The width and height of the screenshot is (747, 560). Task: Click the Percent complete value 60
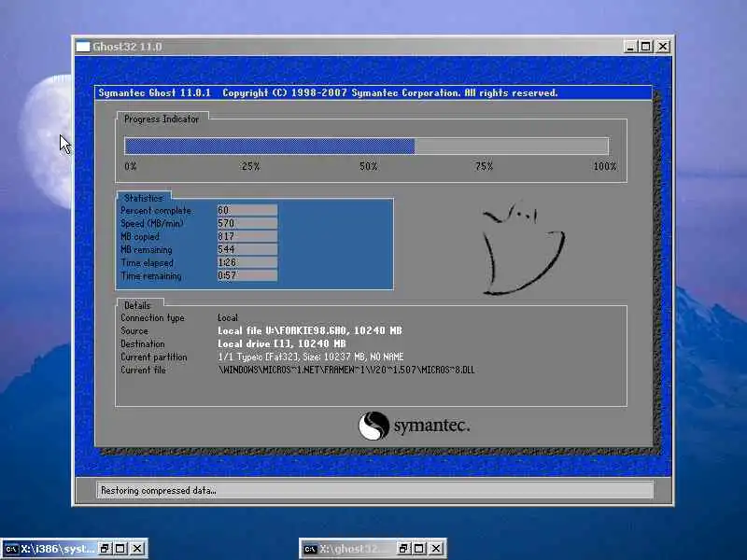tap(247, 210)
